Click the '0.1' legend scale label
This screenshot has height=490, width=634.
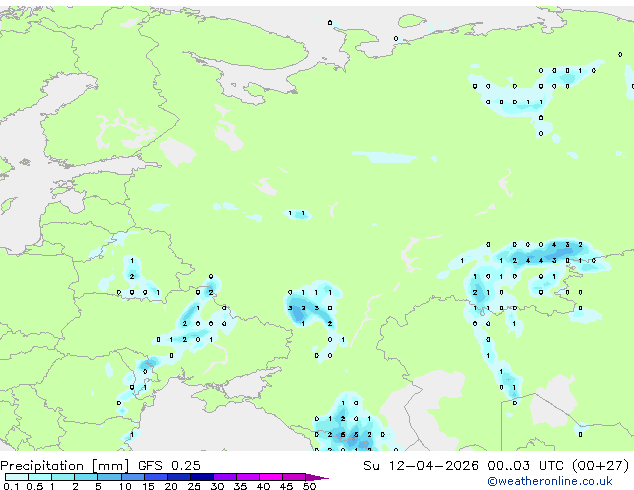pyautogui.click(x=11, y=486)
